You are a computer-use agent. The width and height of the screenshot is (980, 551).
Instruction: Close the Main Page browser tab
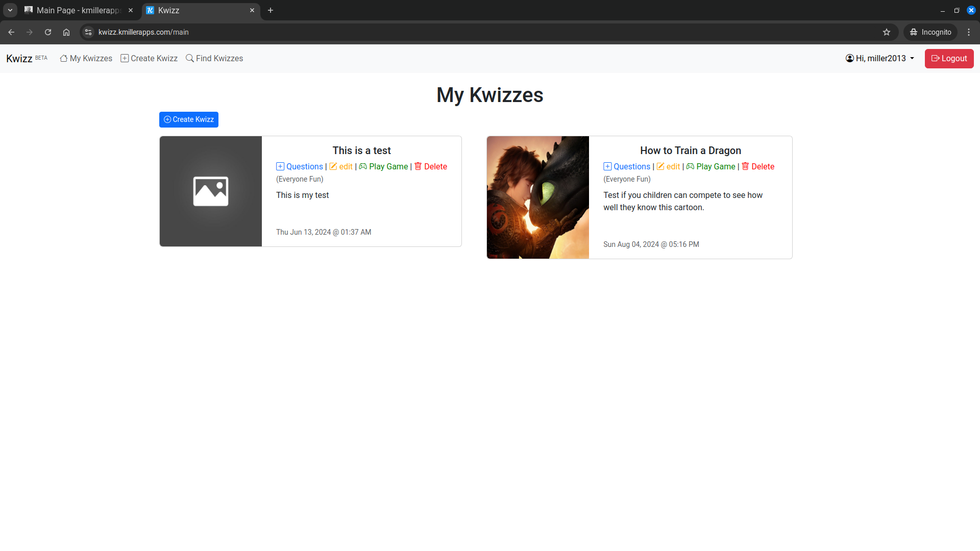click(x=131, y=10)
